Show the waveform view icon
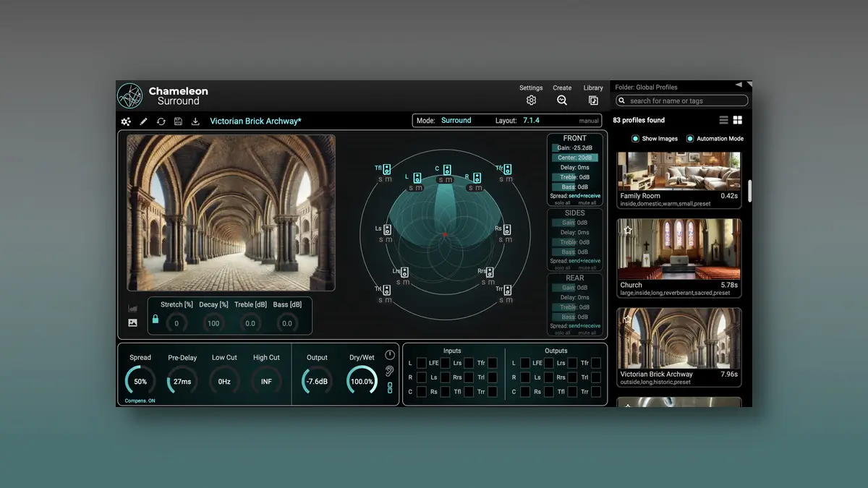The width and height of the screenshot is (868, 488). [132, 309]
